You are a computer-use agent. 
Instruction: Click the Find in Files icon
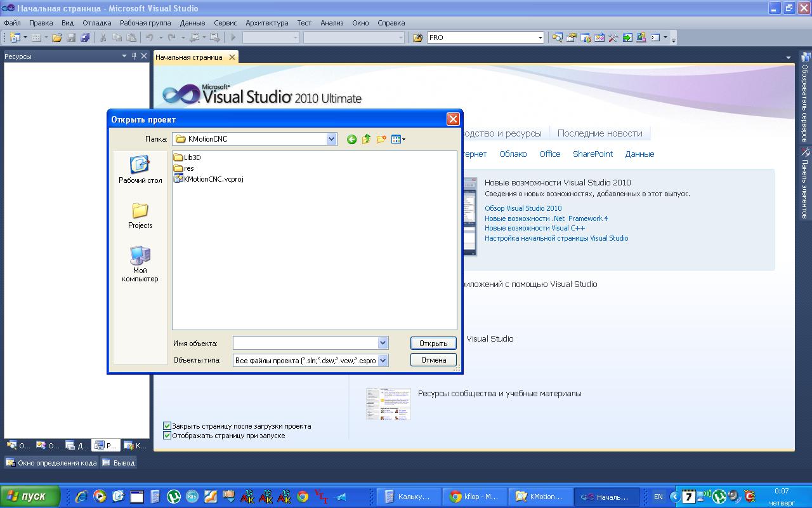click(x=417, y=37)
